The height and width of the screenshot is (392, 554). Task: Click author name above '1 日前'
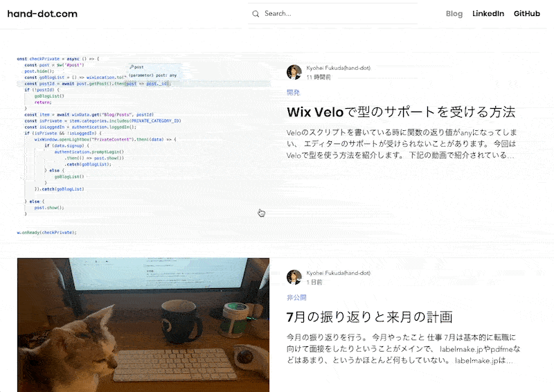point(338,273)
